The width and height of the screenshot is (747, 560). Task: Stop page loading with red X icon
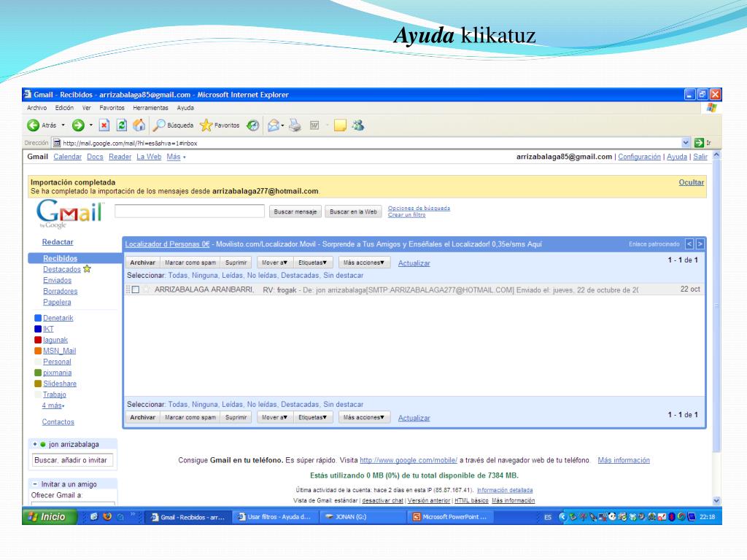[104, 125]
